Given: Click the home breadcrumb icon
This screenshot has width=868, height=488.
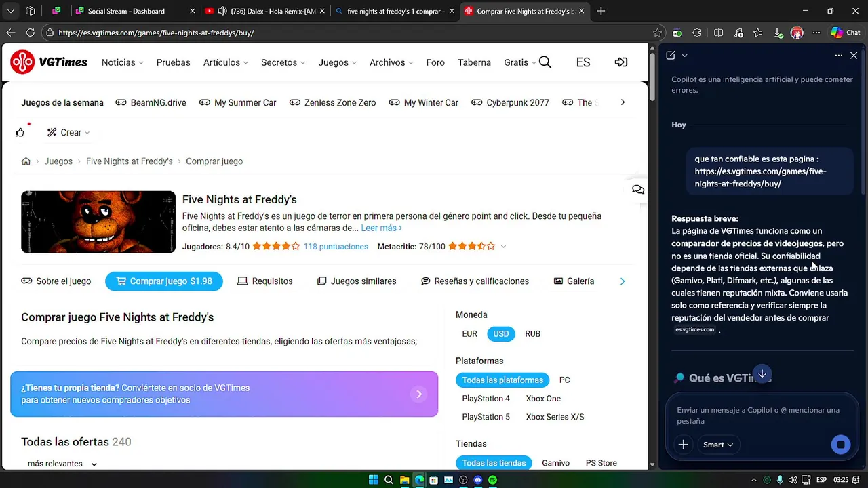Looking at the screenshot, I should tap(26, 161).
